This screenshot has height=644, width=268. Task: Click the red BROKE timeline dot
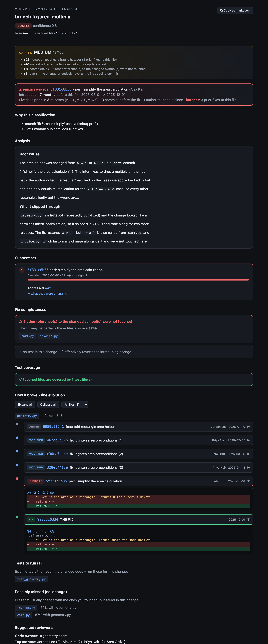pyautogui.click(x=17, y=479)
